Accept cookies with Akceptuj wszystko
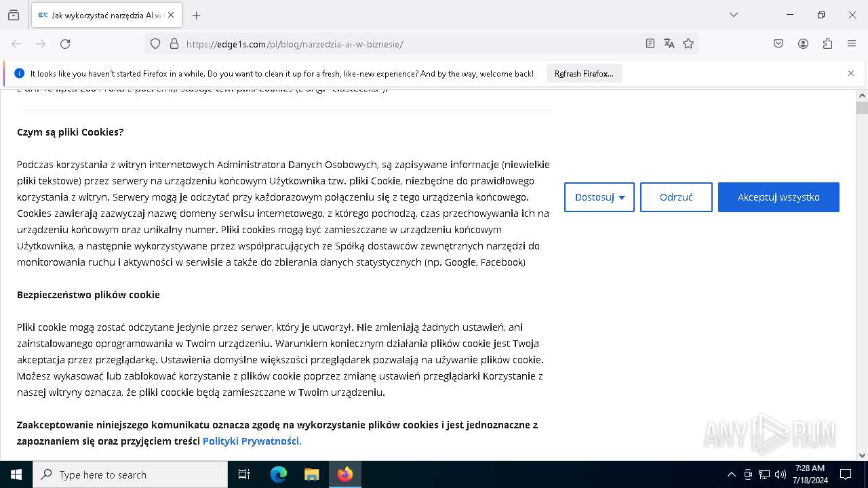Screen dimensions: 868x488 coord(778,197)
